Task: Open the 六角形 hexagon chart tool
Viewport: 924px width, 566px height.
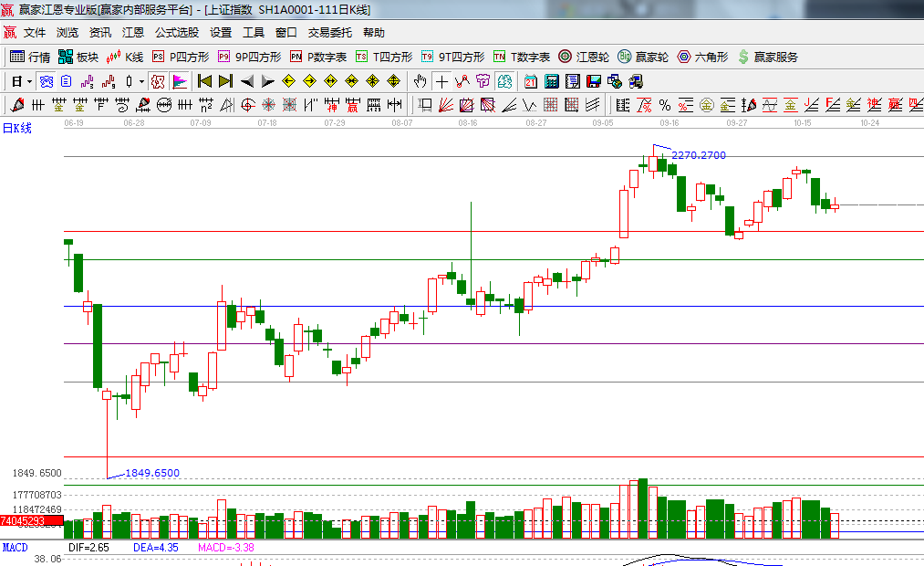Action: pos(702,57)
